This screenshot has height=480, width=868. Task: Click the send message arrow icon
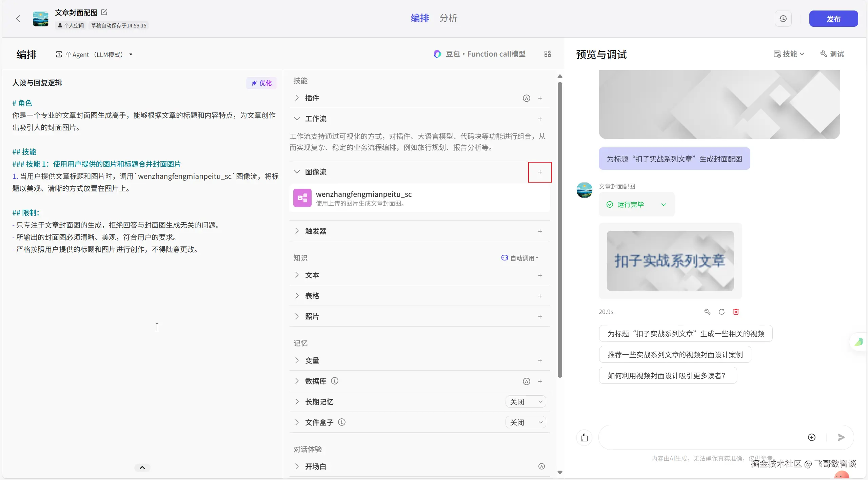(x=841, y=437)
